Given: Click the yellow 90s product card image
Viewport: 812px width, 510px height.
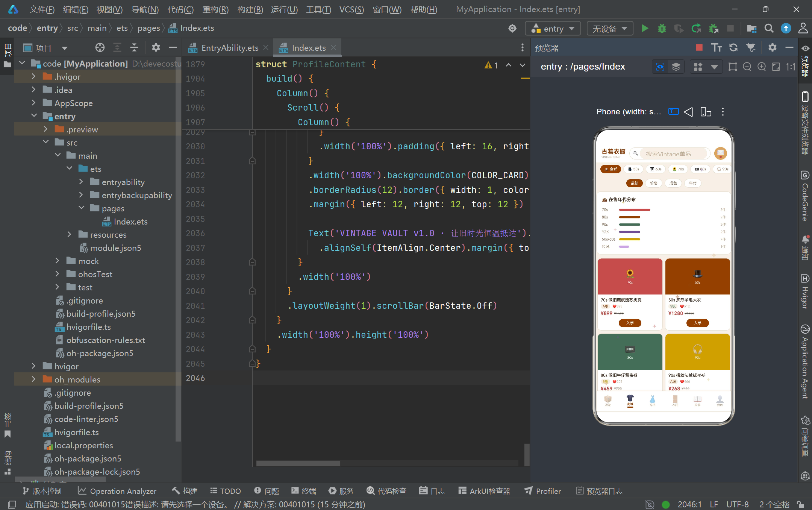Looking at the screenshot, I should [697, 352].
